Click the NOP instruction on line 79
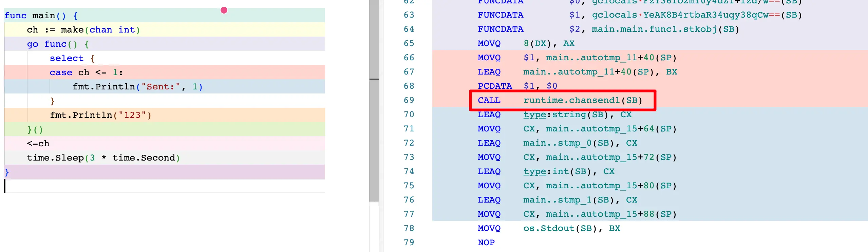This screenshot has width=868, height=252. click(486, 243)
